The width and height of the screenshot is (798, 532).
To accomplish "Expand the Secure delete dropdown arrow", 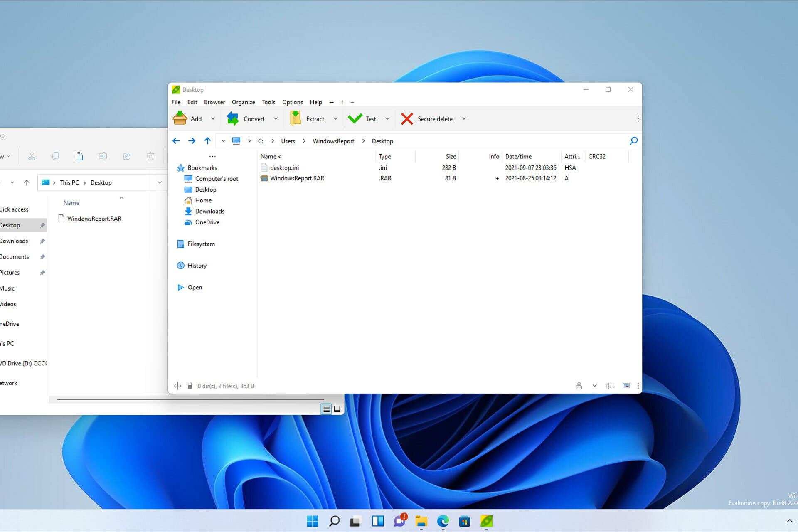I will click(464, 119).
